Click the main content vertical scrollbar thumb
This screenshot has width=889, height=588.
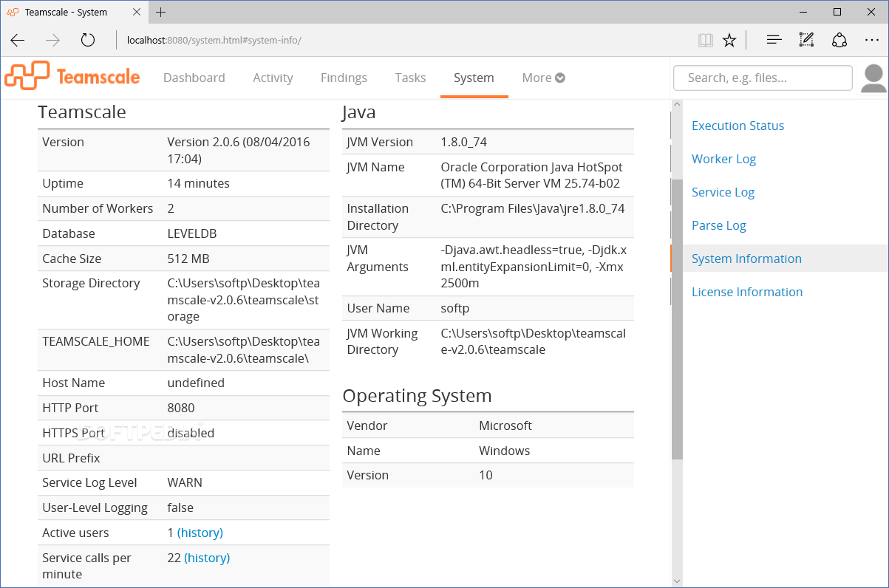tap(677, 318)
